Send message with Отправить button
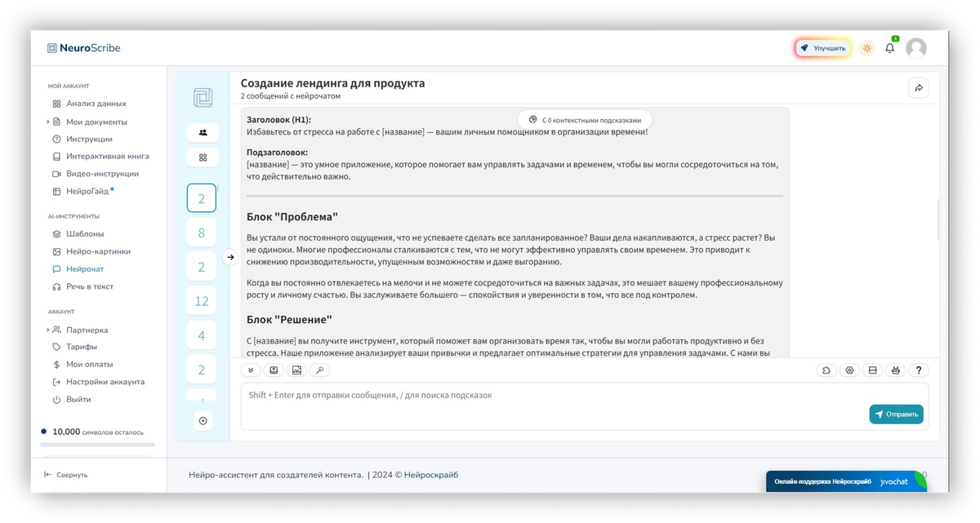Viewport: 980px width, 523px height. 896,414
